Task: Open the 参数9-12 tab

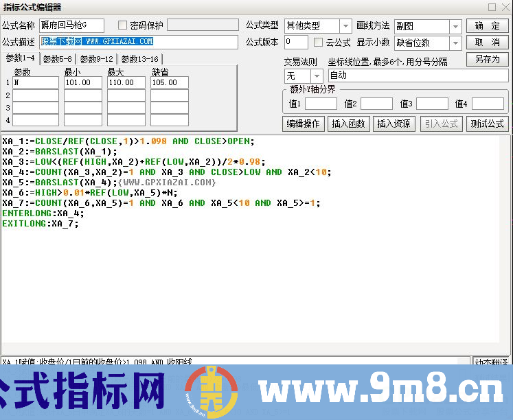Action: tap(97, 59)
